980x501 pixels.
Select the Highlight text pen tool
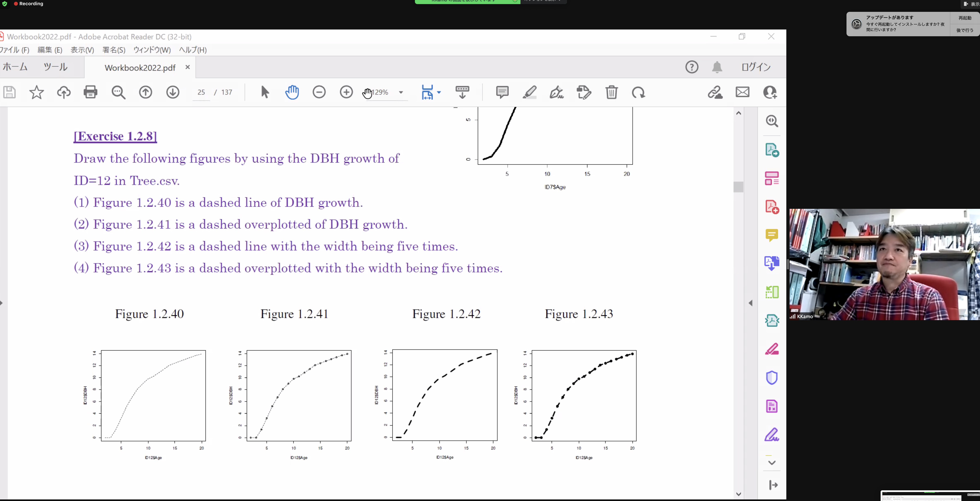pos(529,92)
